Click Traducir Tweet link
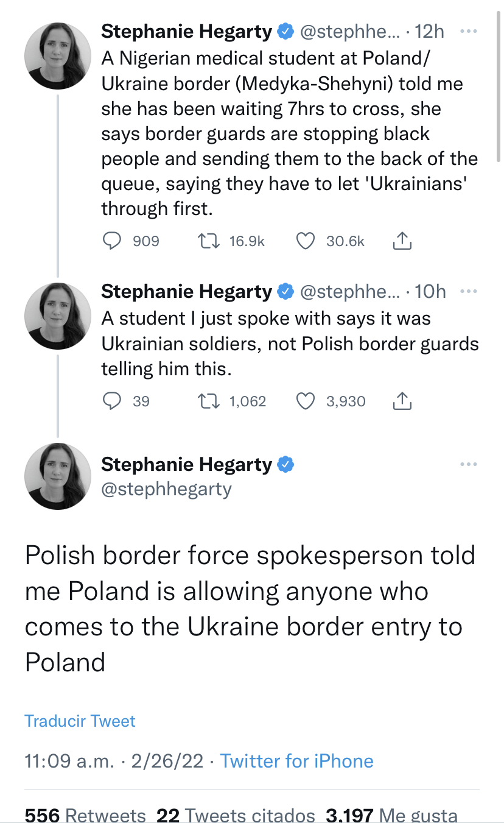The height and width of the screenshot is (823, 504). 80,721
